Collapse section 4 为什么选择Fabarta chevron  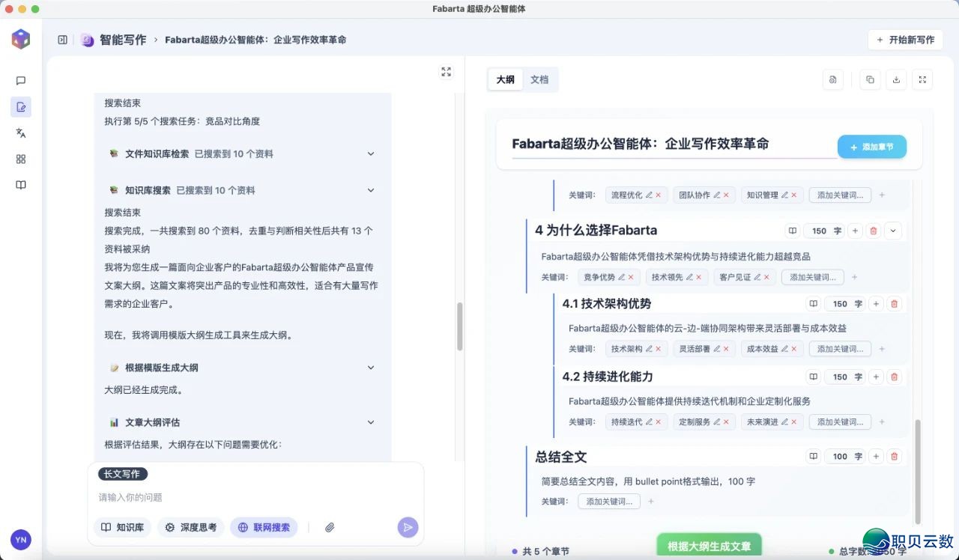point(892,231)
